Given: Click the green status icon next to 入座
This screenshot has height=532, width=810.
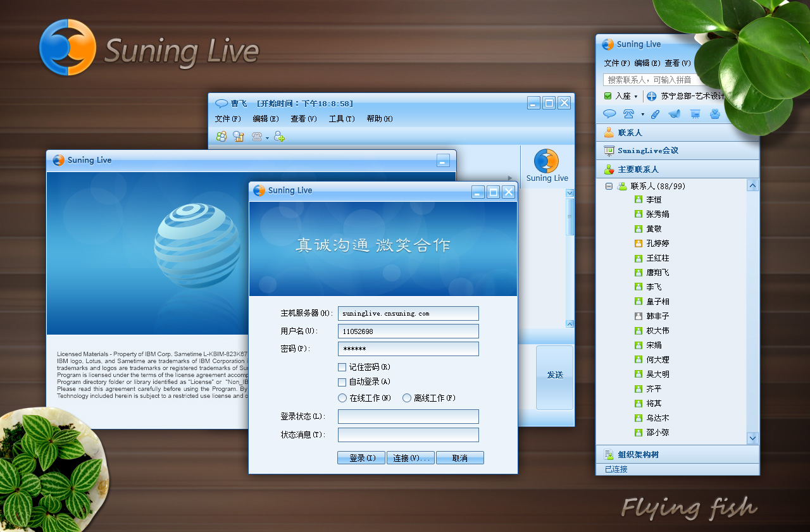Looking at the screenshot, I should pos(608,96).
